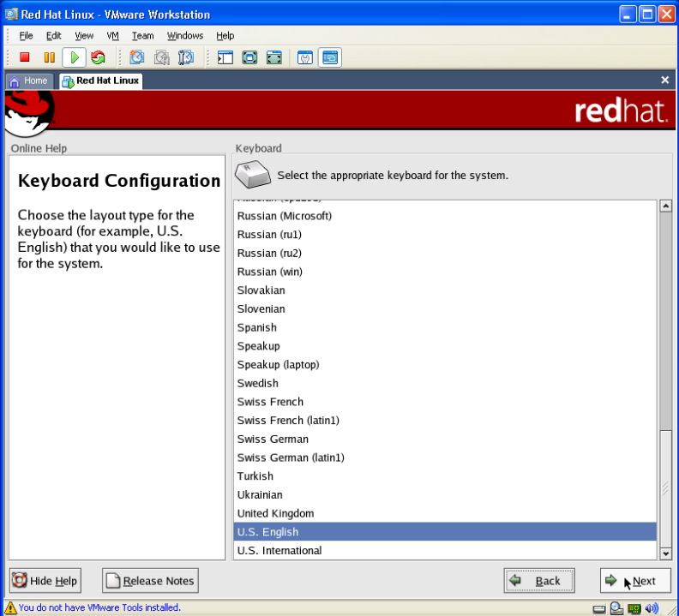This screenshot has height=616, width=679.
Task: Click the green Power On play icon
Action: (74, 57)
